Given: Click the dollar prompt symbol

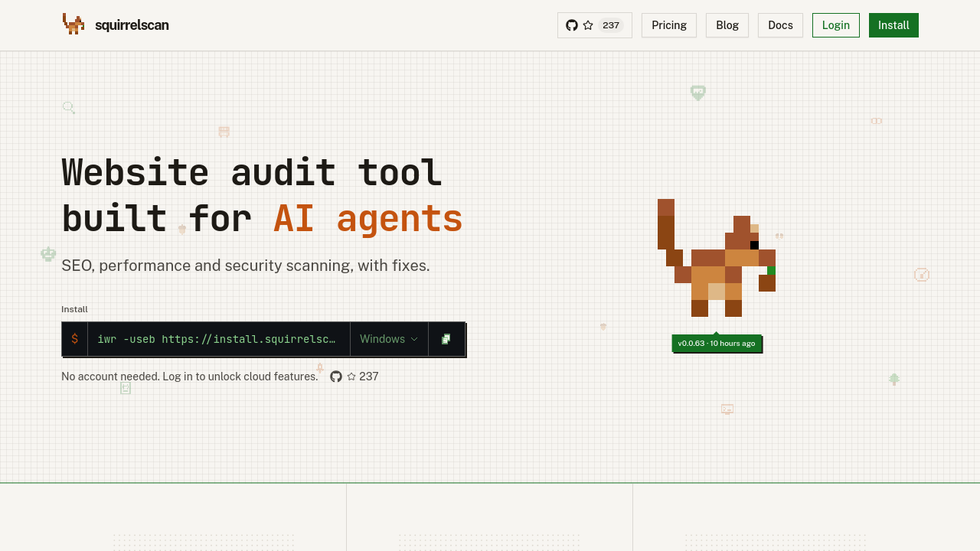Looking at the screenshot, I should (x=74, y=339).
